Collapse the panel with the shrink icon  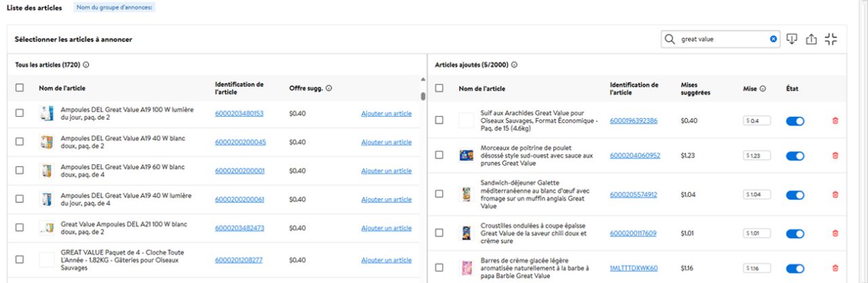pos(831,39)
